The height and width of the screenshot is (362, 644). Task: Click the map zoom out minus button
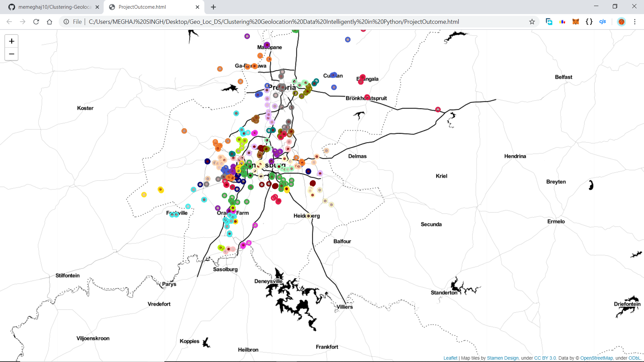(x=11, y=54)
